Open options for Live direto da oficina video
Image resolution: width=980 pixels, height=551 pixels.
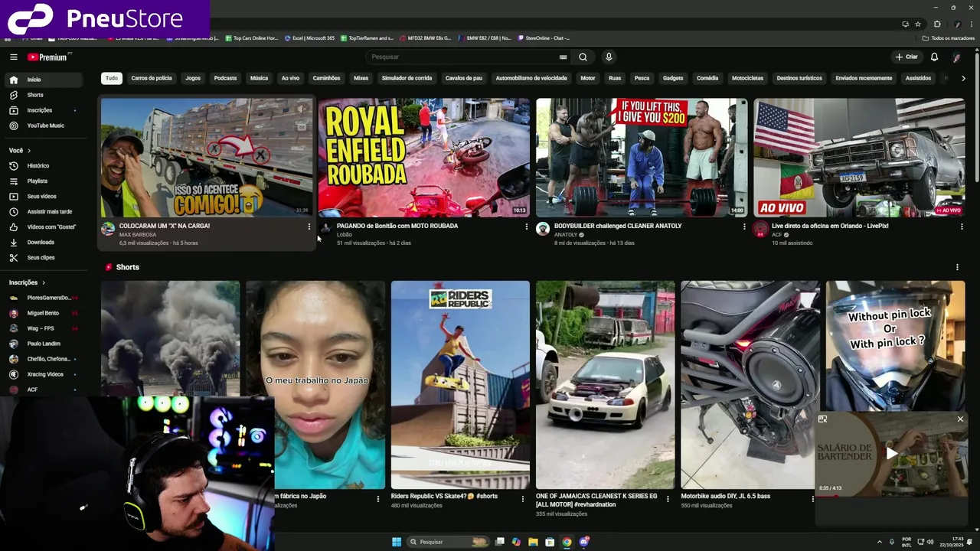pyautogui.click(x=962, y=227)
